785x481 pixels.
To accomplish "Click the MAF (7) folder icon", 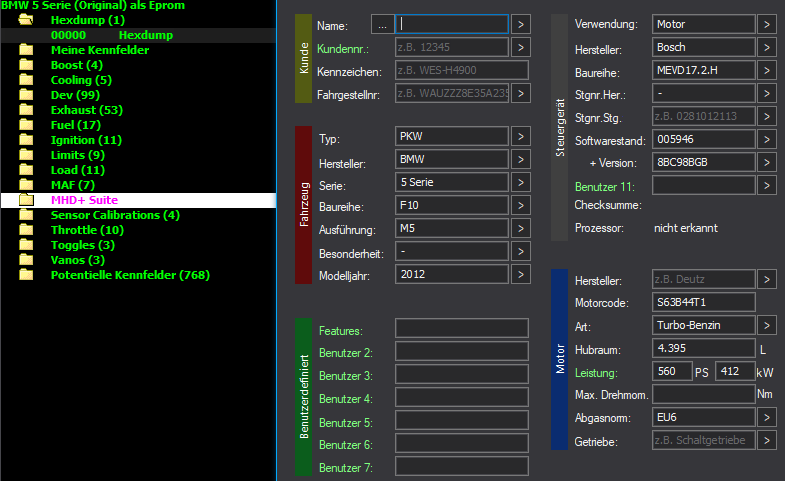I will coord(26,185).
